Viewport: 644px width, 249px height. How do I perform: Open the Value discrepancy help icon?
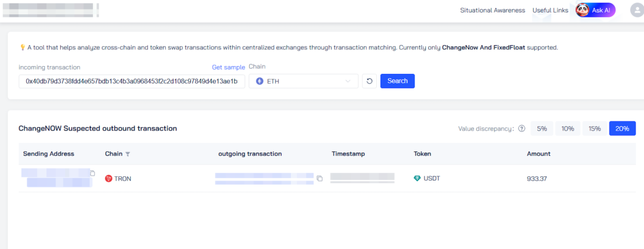[522, 129]
